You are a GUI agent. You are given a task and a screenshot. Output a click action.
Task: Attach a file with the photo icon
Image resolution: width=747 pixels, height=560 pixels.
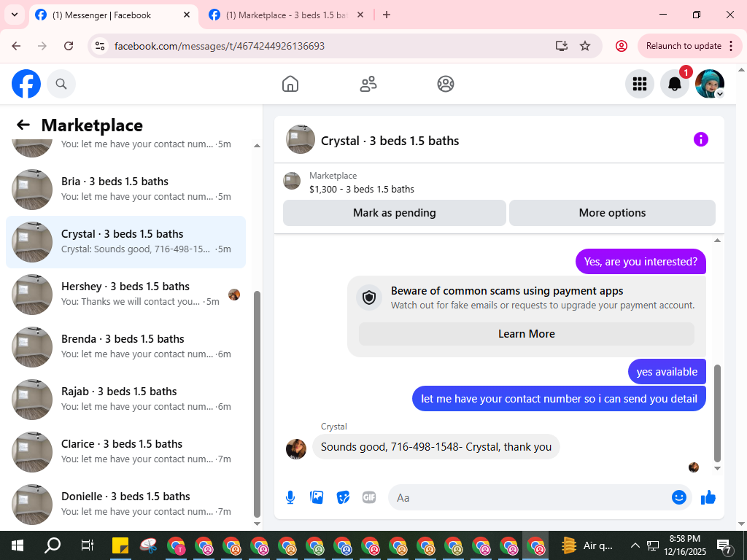[x=317, y=497]
